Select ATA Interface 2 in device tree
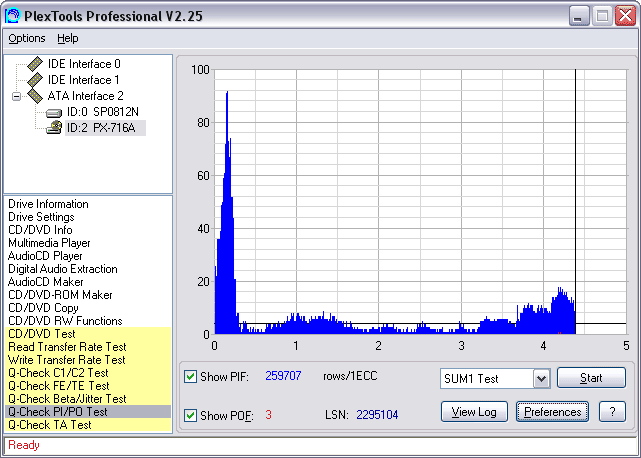641x458 pixels. [x=85, y=96]
